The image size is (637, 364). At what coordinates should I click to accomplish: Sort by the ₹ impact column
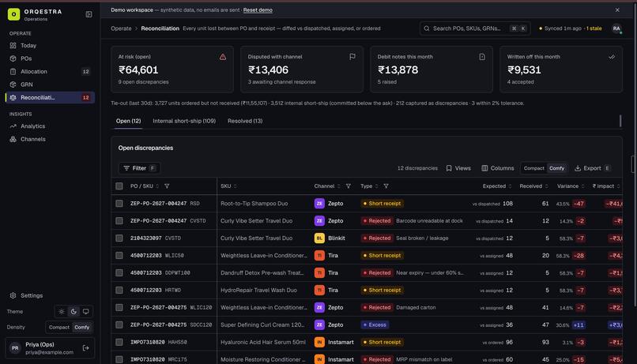tap(606, 186)
